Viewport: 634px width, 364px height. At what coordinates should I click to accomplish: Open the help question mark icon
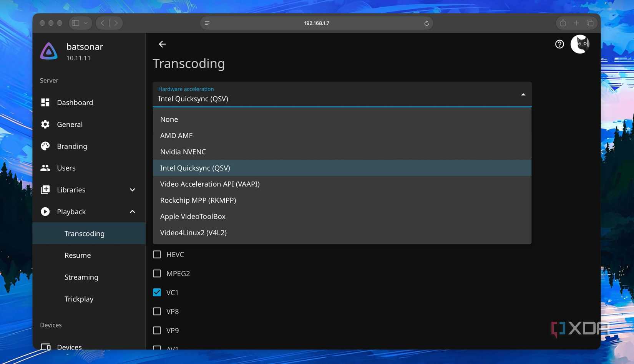click(559, 44)
